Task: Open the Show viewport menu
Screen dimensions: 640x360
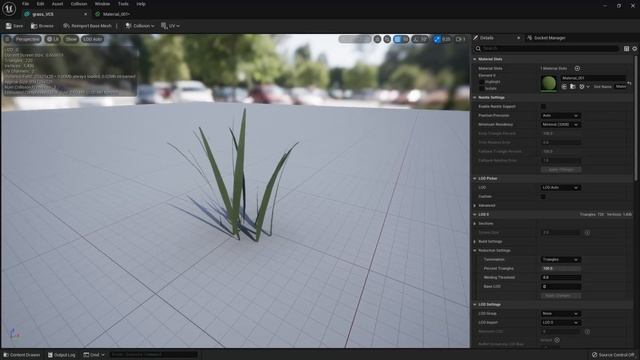Action: point(71,39)
